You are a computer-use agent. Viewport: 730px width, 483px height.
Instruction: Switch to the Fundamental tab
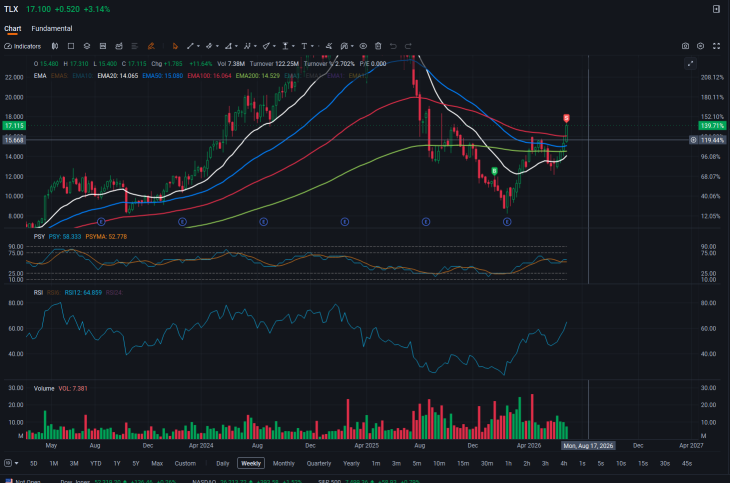click(x=52, y=28)
